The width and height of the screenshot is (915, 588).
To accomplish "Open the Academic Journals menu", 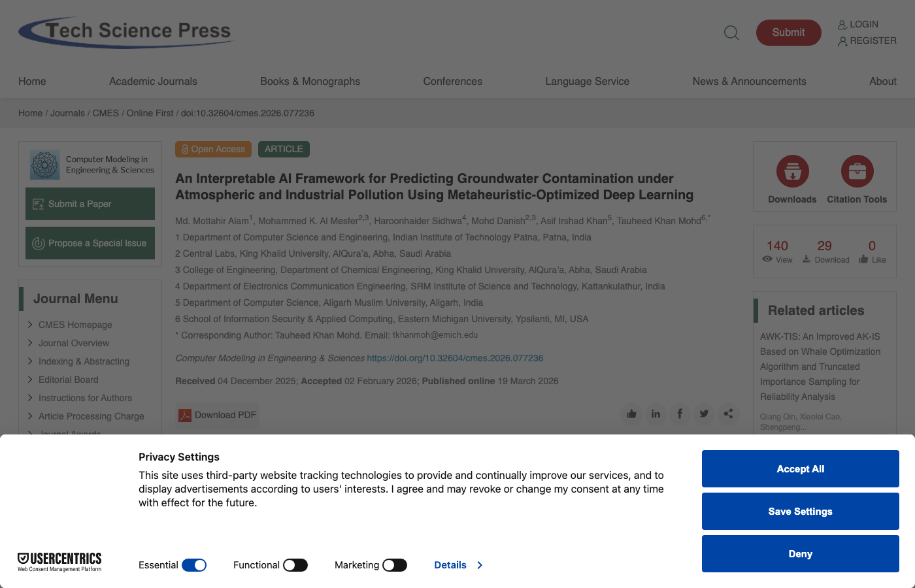I will (x=153, y=81).
